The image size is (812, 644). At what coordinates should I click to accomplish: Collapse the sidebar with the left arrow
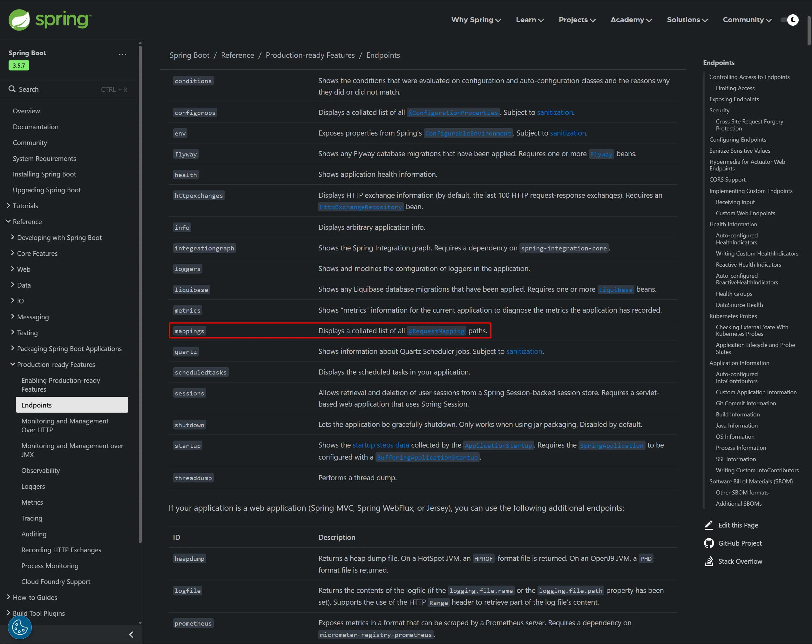click(131, 634)
